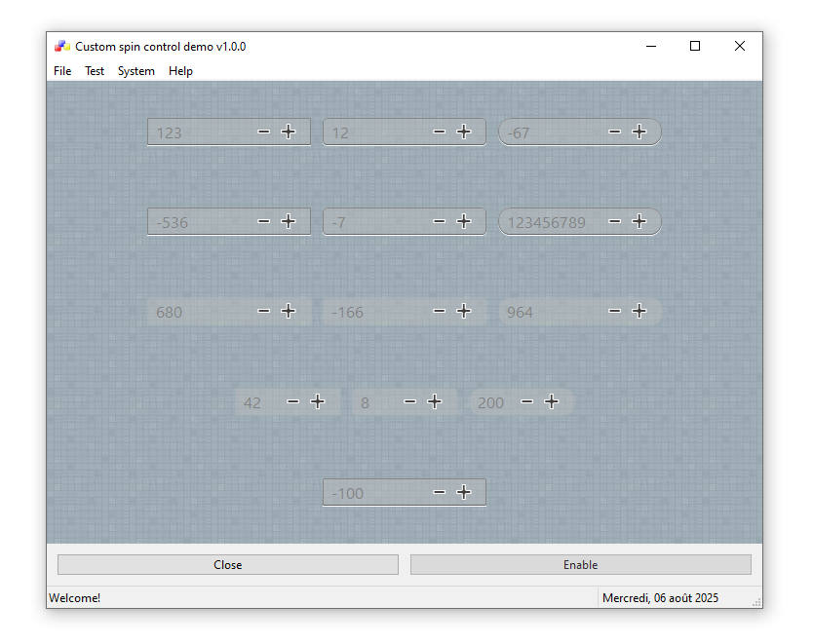Click the Close button

click(228, 565)
